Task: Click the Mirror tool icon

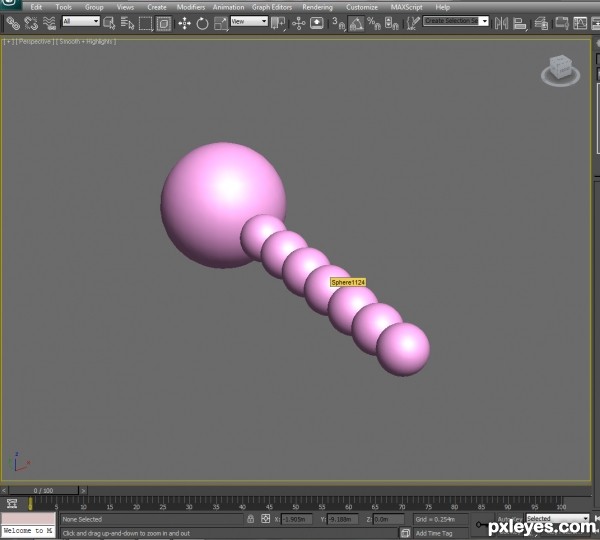Action: click(501, 23)
